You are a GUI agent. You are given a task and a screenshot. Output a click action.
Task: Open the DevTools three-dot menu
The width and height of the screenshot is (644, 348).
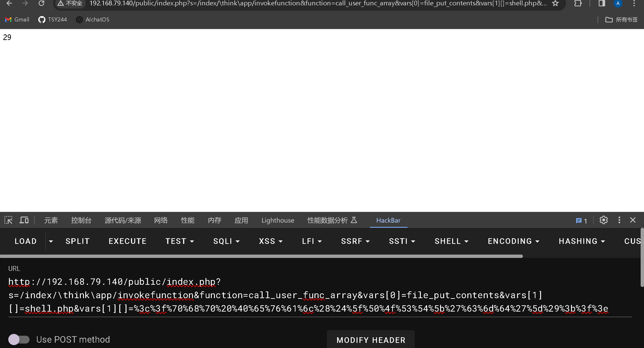click(619, 220)
